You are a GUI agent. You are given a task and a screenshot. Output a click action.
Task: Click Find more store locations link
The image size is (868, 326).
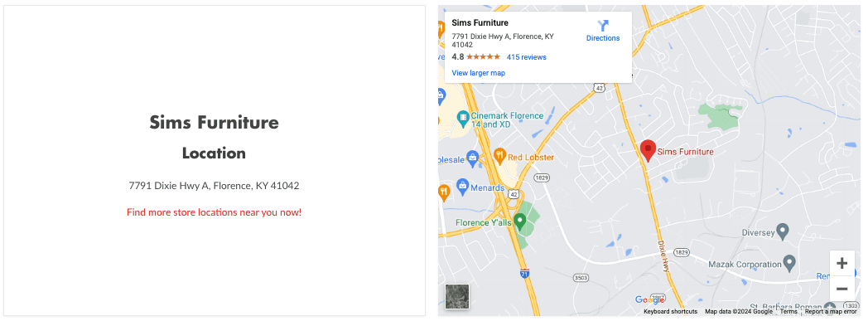pos(215,212)
